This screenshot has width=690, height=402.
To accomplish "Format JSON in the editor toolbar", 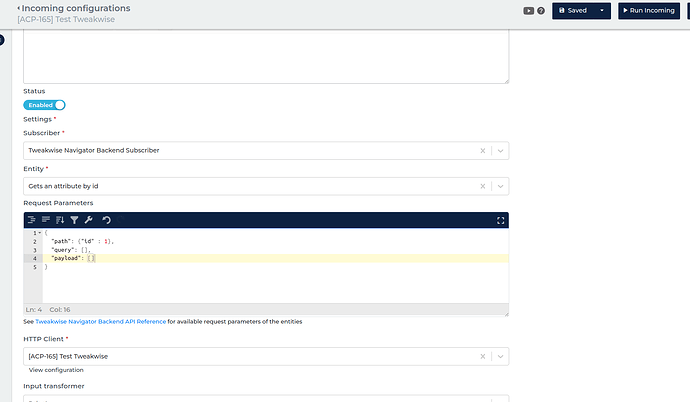I will [x=32, y=220].
